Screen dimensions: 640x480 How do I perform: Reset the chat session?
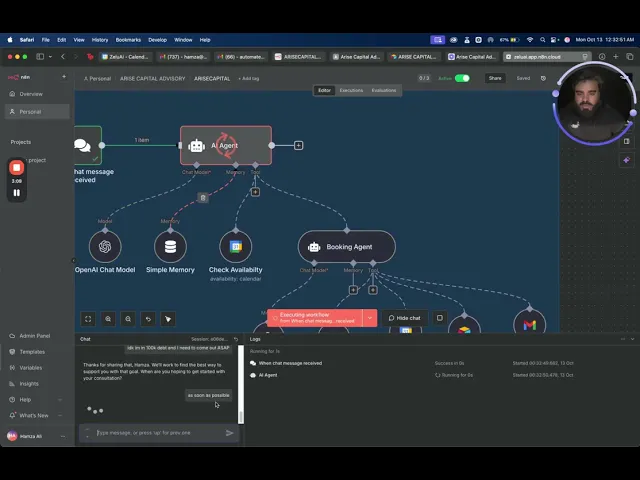(x=236, y=339)
